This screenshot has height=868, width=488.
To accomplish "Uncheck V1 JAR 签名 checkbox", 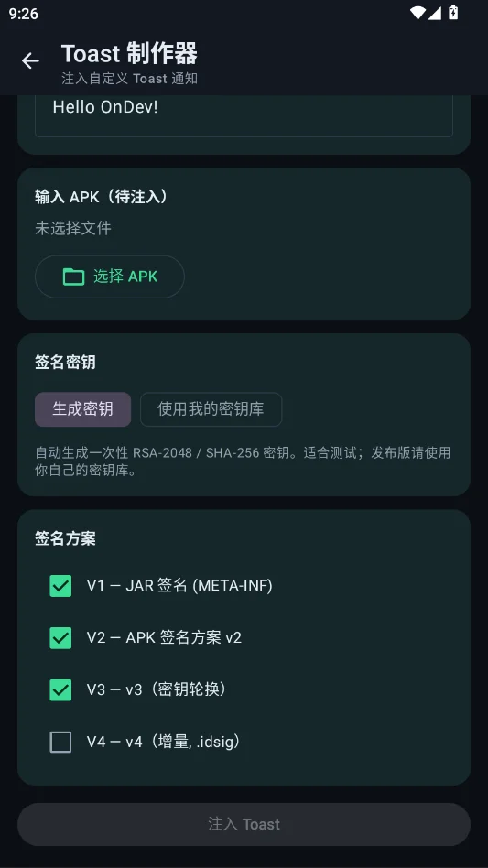I will coord(60,586).
